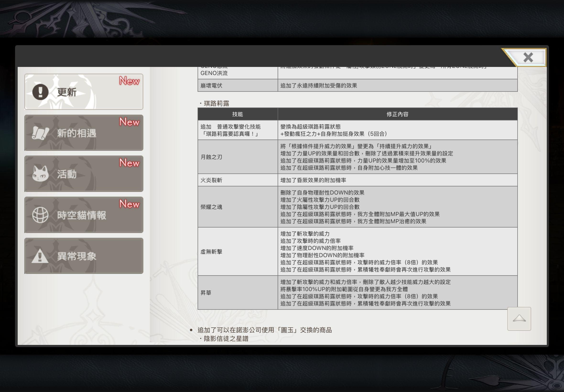Click the 技能 column header
The image size is (564, 392).
(x=238, y=114)
